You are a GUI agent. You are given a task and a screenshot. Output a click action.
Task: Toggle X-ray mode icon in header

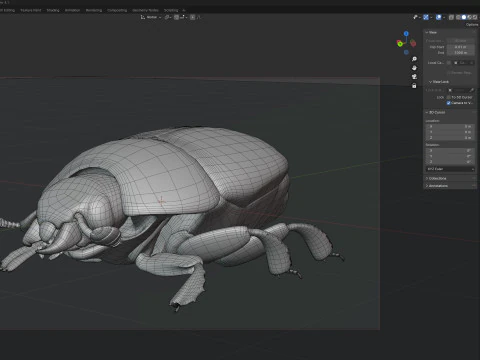(x=451, y=17)
